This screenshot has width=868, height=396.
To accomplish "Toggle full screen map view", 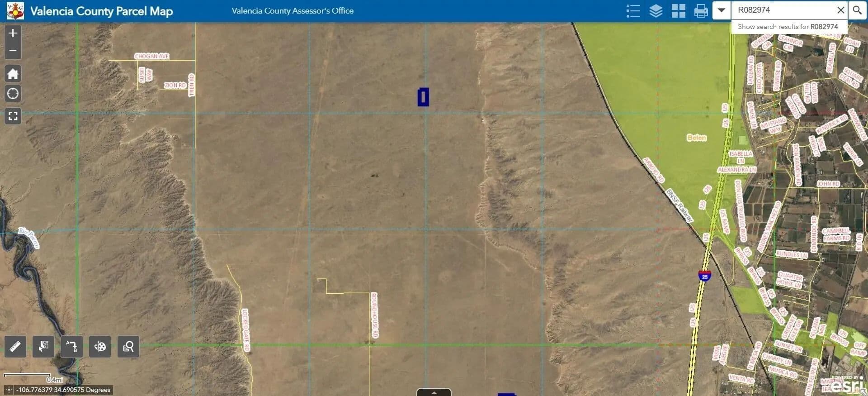I will pos(13,116).
